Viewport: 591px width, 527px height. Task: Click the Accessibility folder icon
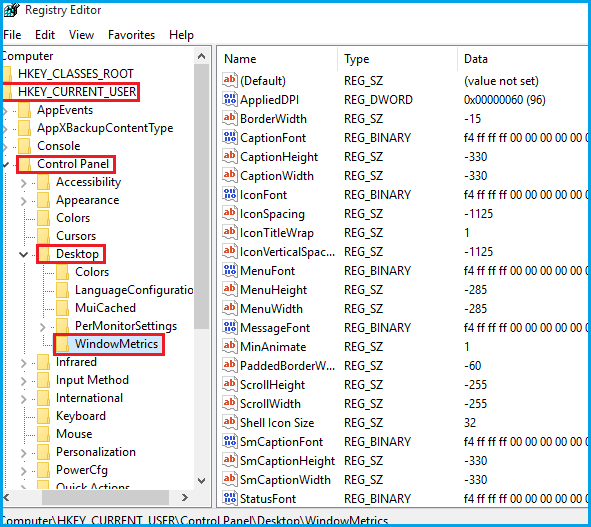click(x=44, y=182)
